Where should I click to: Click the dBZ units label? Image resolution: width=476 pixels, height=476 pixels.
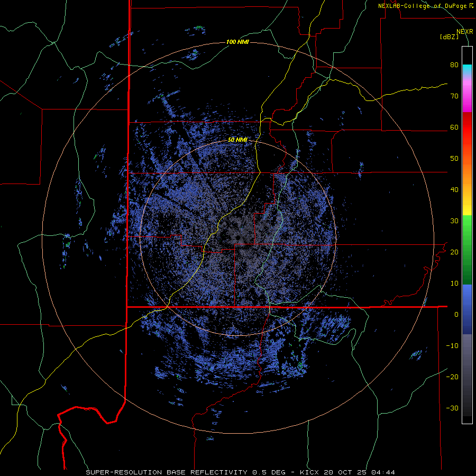tap(449, 37)
